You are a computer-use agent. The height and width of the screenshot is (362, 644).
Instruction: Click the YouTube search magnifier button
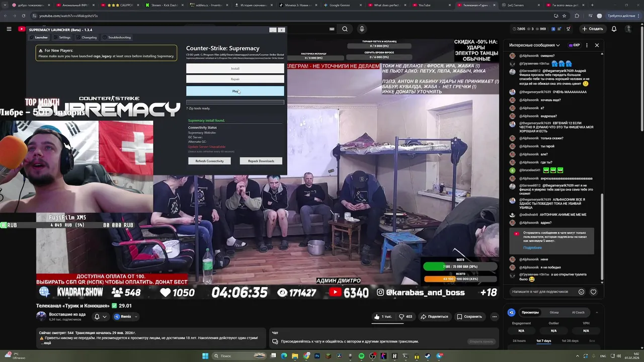tap(345, 29)
